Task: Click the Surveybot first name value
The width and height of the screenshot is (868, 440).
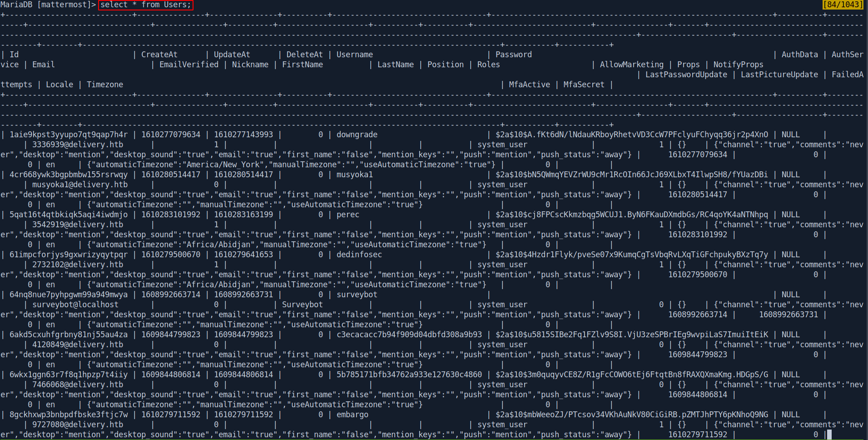Action: (303, 305)
